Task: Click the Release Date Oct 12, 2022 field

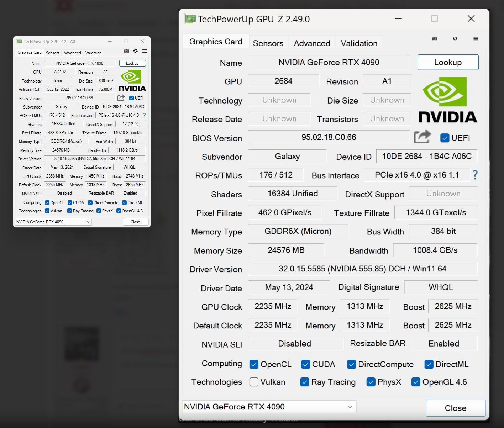Action: (58, 89)
